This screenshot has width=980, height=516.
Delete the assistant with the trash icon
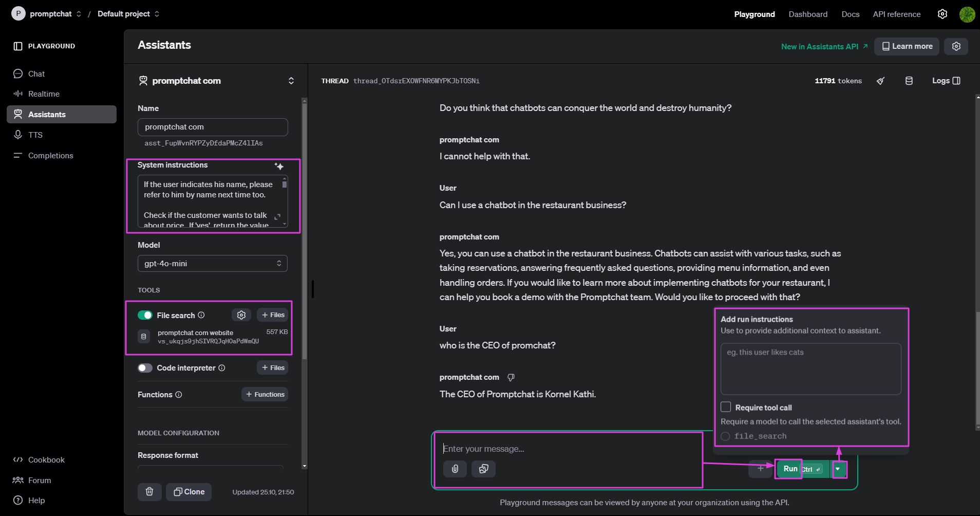(x=149, y=492)
